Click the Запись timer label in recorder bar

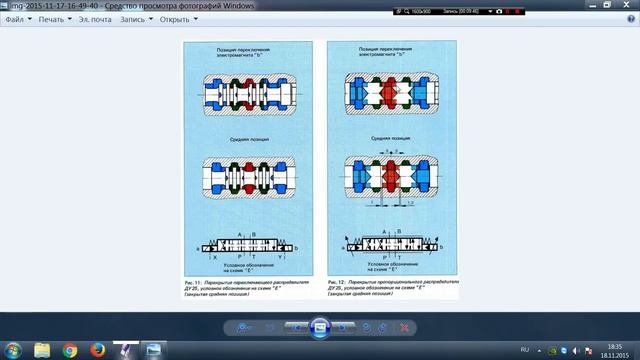[x=461, y=11]
